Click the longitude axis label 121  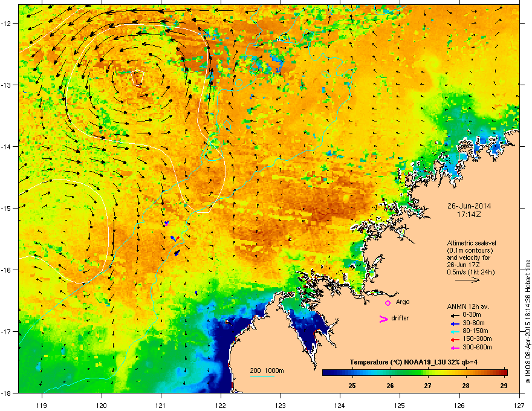(x=161, y=405)
